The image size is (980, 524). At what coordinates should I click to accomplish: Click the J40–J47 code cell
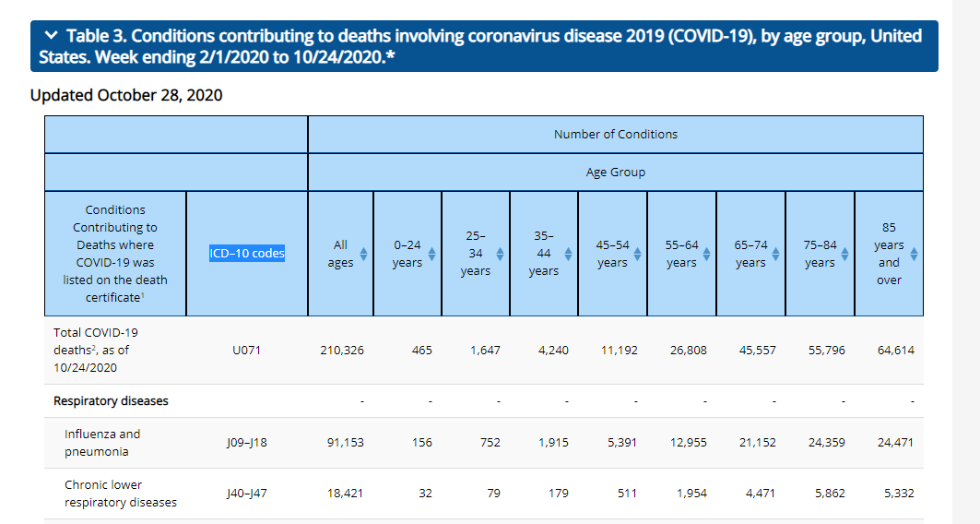click(x=246, y=494)
